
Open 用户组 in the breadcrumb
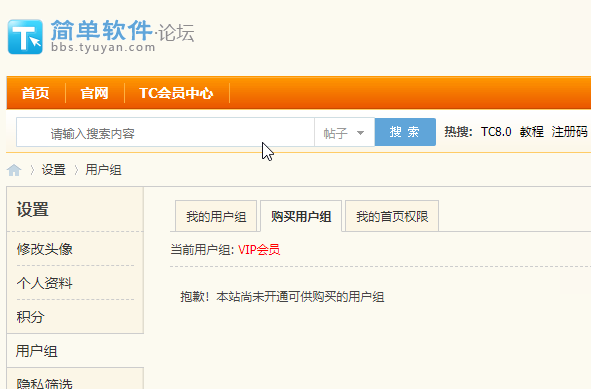tap(103, 170)
